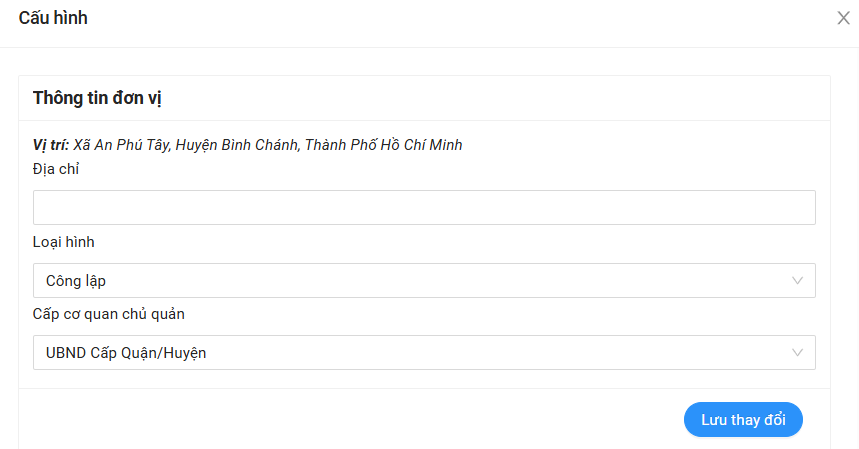
Task: Click the Địa chỉ text input field
Action: 424,208
